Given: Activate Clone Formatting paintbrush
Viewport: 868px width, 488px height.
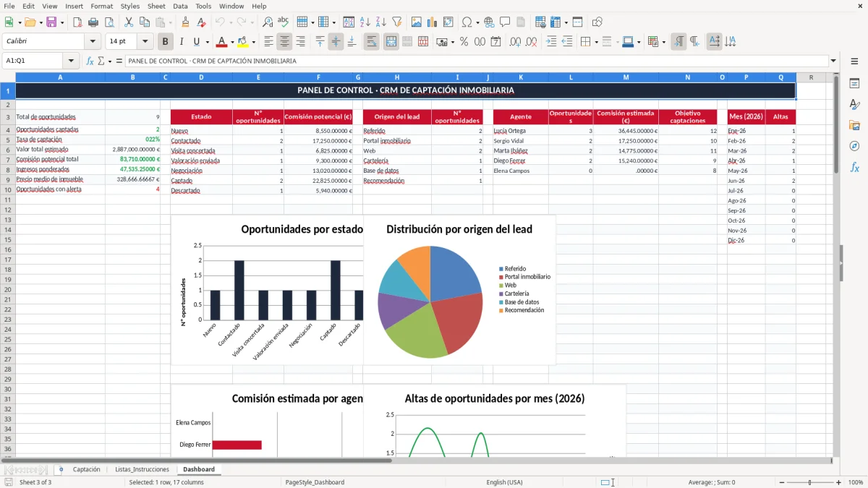Looking at the screenshot, I should point(185,22).
